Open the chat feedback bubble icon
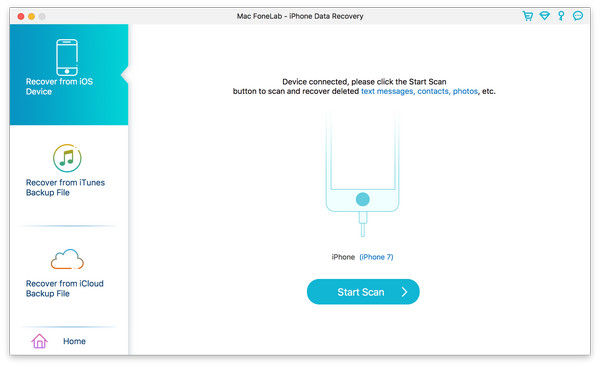 (x=577, y=16)
